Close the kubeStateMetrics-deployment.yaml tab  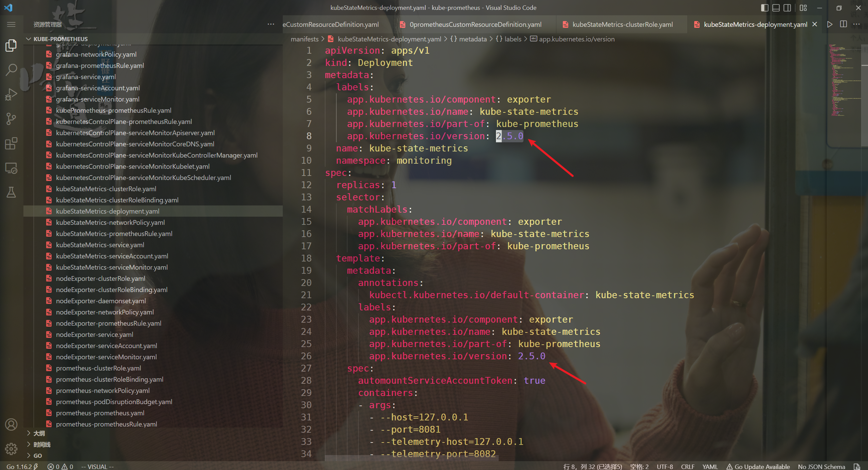click(815, 24)
